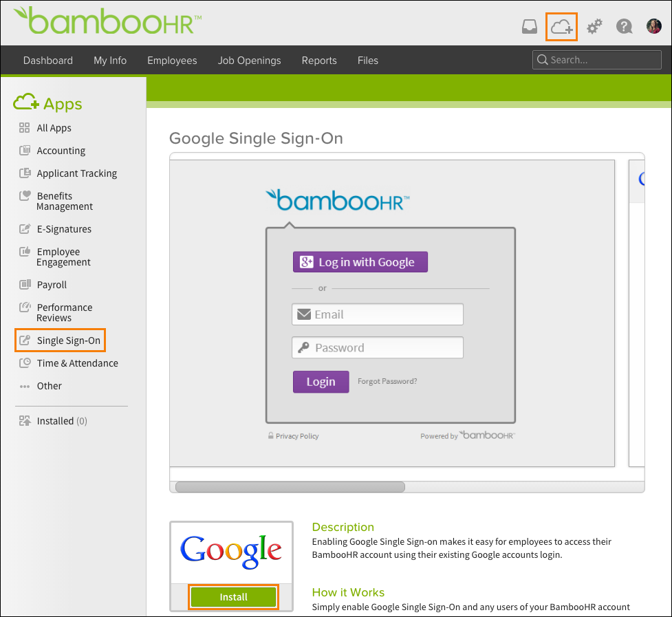672x617 pixels.
Task: Click the Accounting category icon
Action: [25, 150]
